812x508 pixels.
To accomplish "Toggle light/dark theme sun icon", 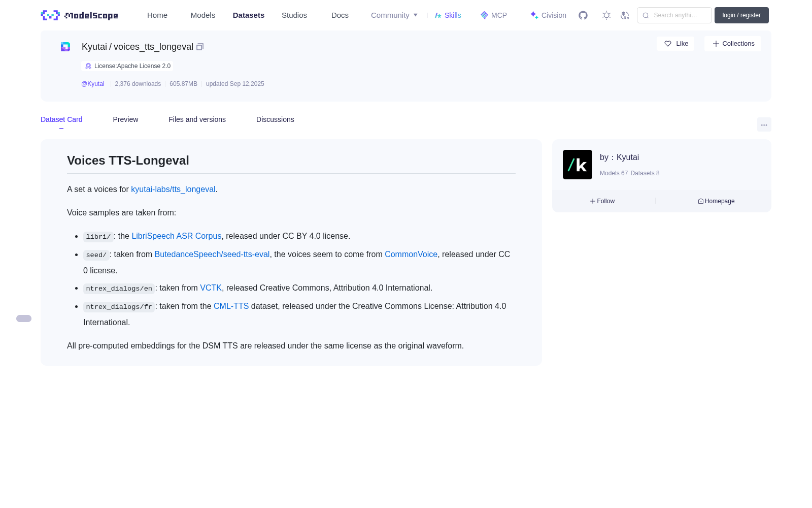I will [606, 15].
